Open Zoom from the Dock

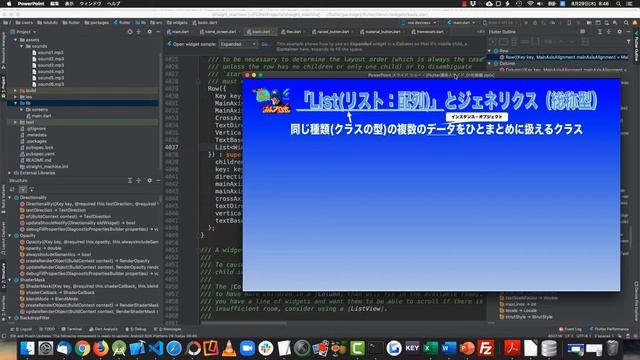point(247,349)
